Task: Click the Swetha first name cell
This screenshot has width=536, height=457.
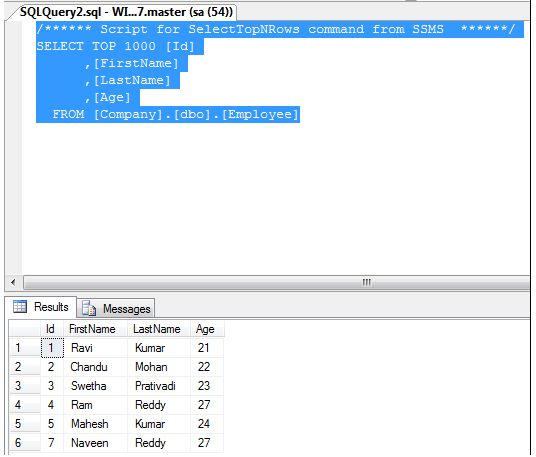Action: click(95, 386)
